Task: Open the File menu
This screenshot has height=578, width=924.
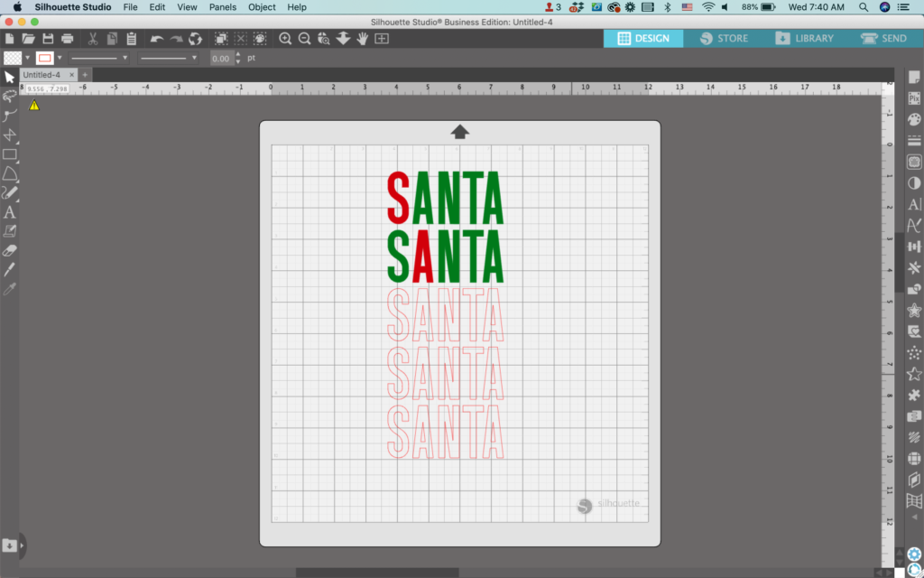Action: [x=130, y=7]
